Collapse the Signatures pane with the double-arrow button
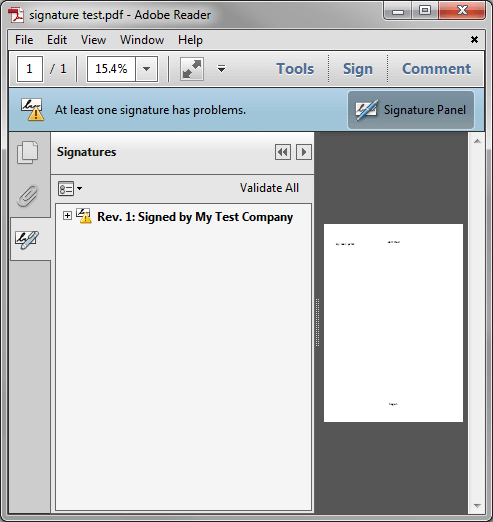This screenshot has height=522, width=493. [283, 152]
